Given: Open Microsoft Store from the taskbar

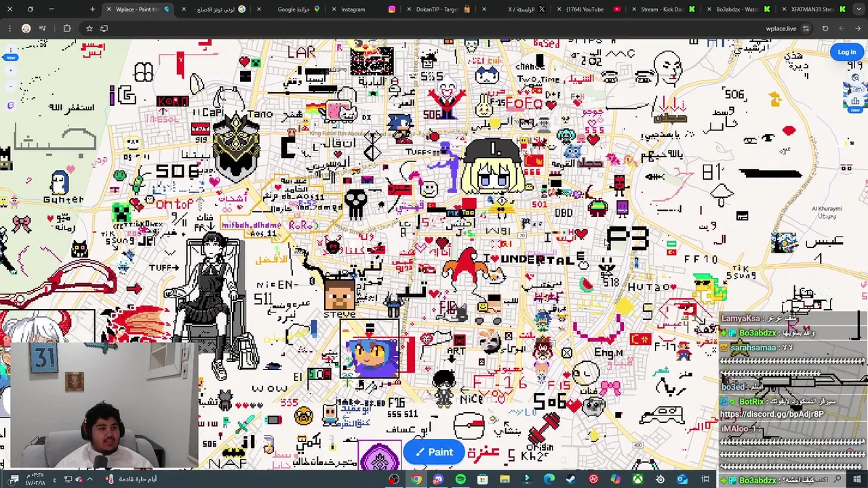Looking at the screenshot, I should 482,480.
